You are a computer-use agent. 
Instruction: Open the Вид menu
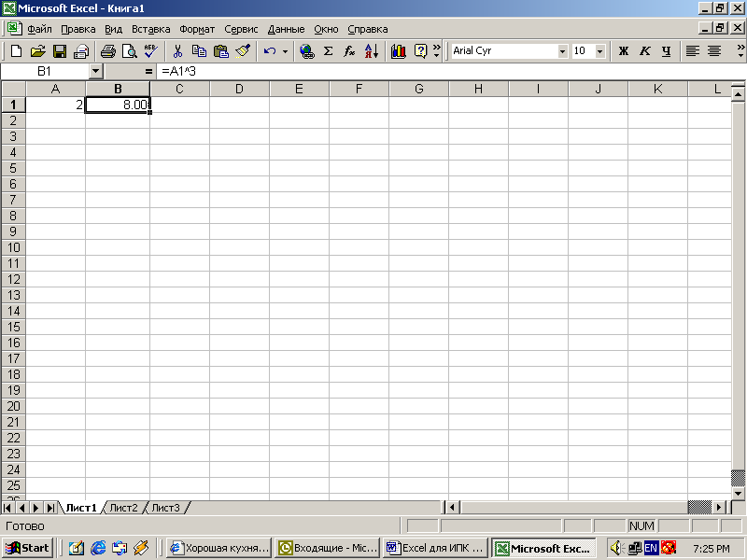[113, 29]
